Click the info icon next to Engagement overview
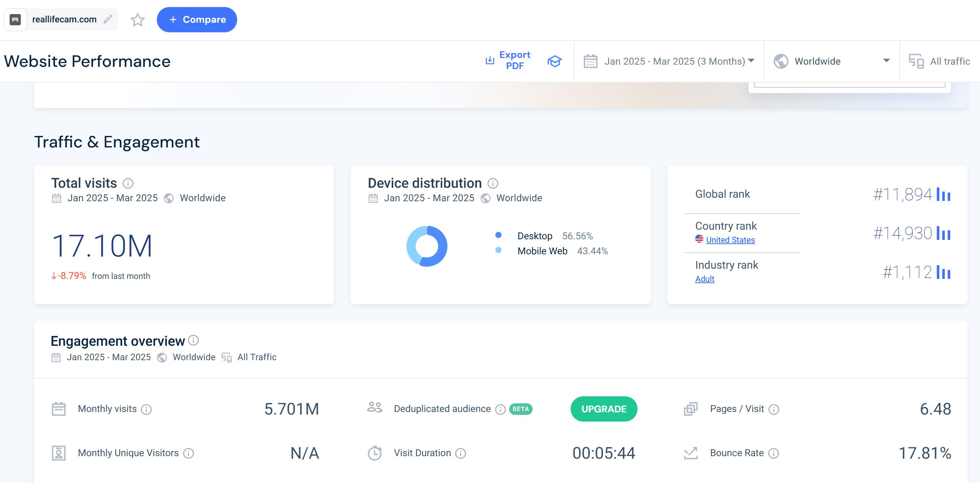Image resolution: width=980 pixels, height=483 pixels. (x=193, y=340)
